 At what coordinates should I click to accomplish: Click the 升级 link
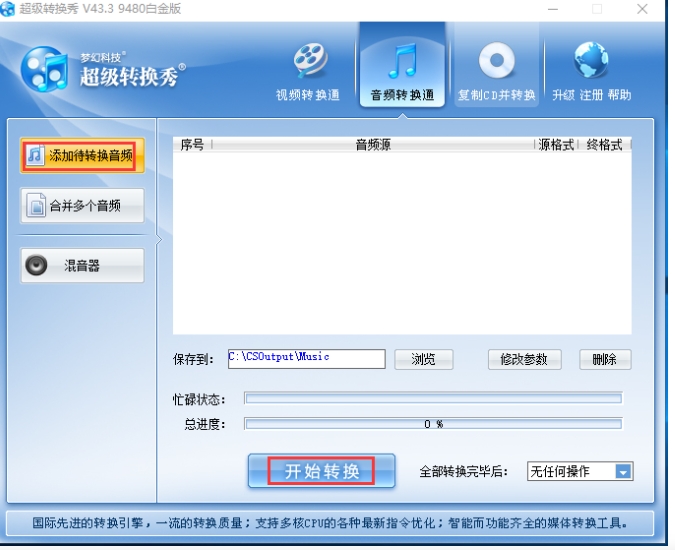click(x=564, y=95)
